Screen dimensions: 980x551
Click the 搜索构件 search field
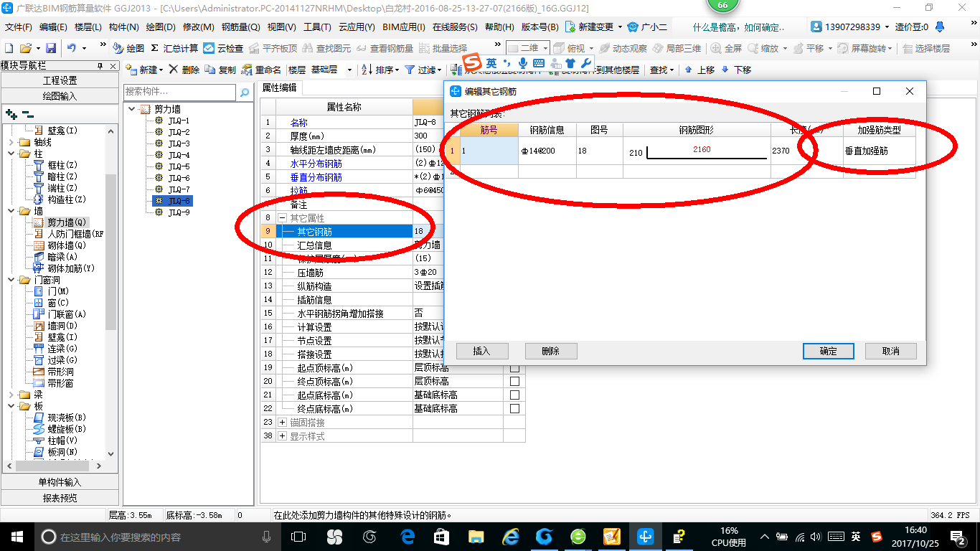(x=179, y=92)
